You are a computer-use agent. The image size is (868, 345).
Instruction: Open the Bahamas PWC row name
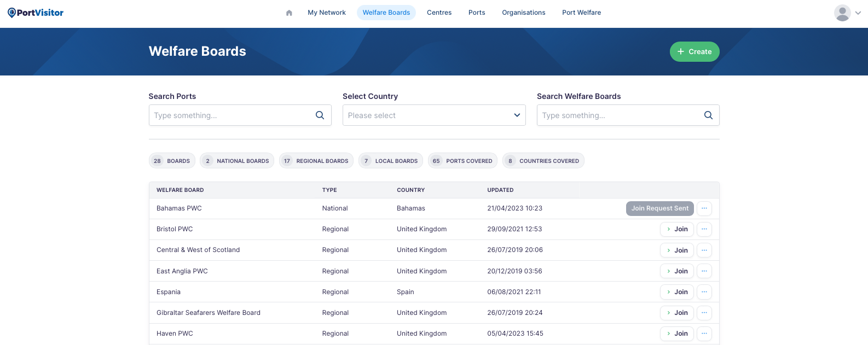click(179, 208)
